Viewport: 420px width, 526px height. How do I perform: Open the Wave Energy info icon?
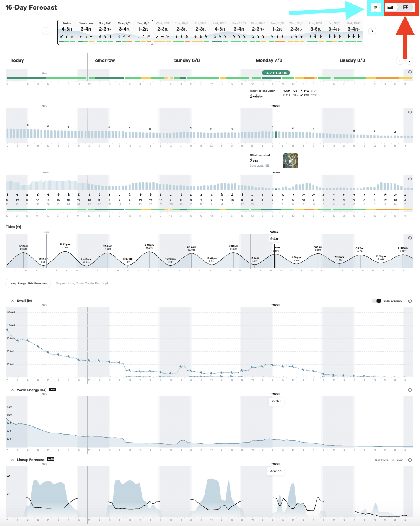(x=409, y=390)
